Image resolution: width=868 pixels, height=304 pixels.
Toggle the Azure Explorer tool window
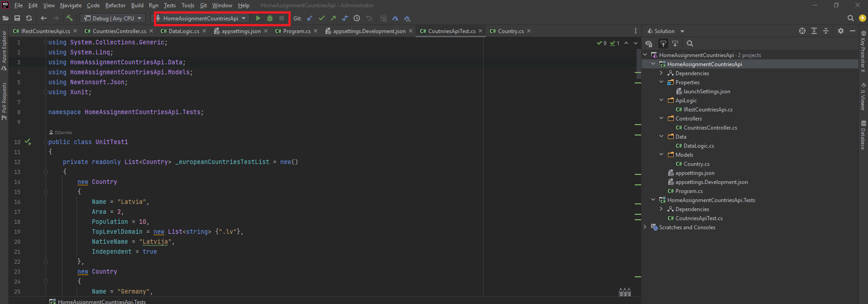(4, 50)
